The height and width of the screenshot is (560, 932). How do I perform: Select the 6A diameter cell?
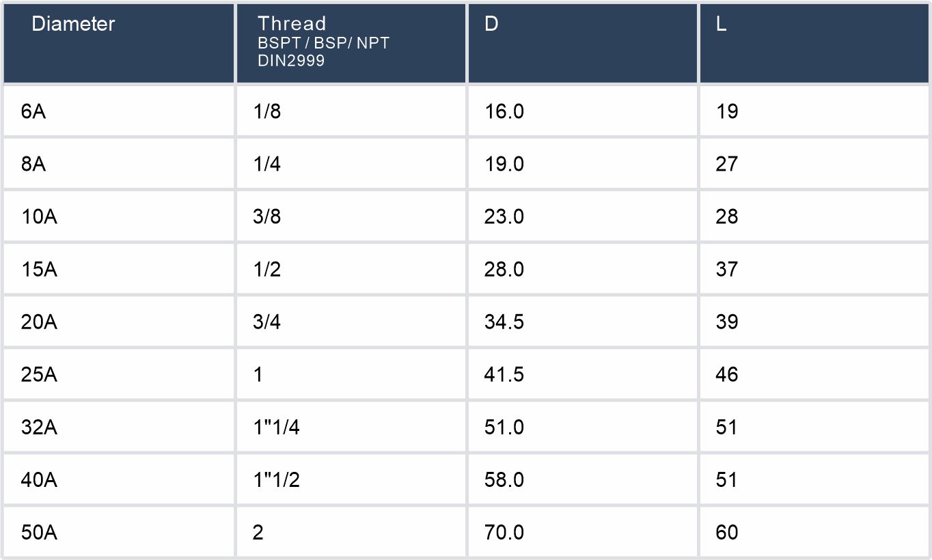tap(33, 111)
